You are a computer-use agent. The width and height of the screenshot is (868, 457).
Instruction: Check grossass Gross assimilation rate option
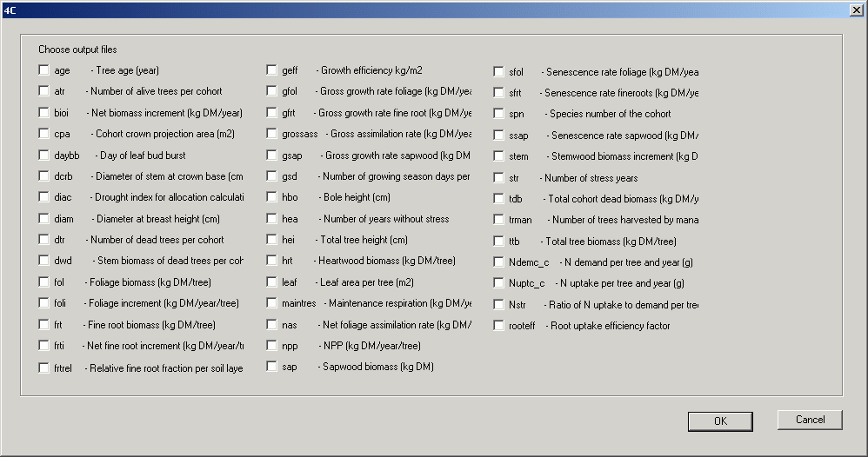(x=272, y=134)
